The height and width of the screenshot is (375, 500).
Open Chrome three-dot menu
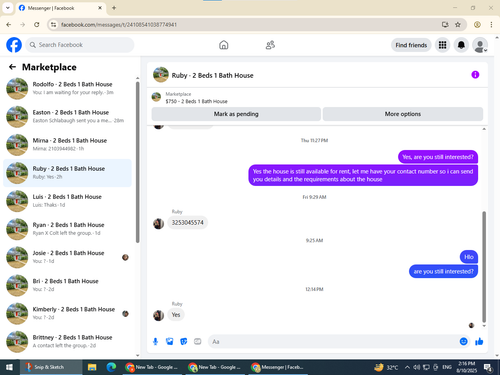tap(491, 24)
